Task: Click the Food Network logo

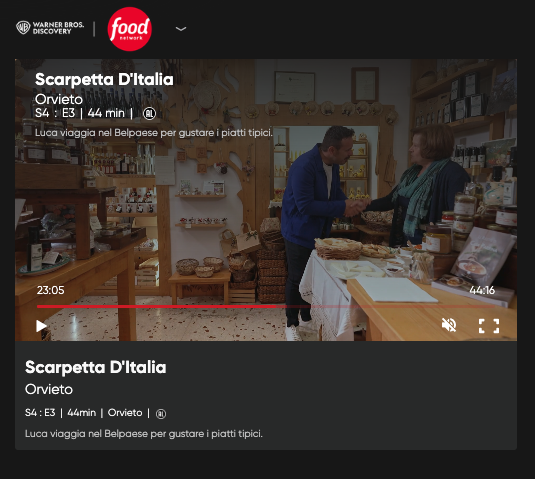Action: pos(130,29)
